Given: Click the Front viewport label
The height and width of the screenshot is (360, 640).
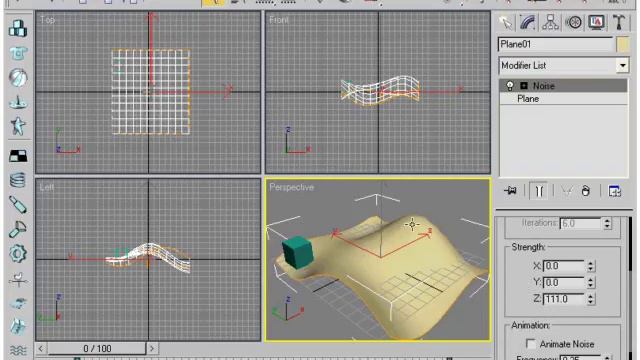Looking at the screenshot, I should click(279, 20).
